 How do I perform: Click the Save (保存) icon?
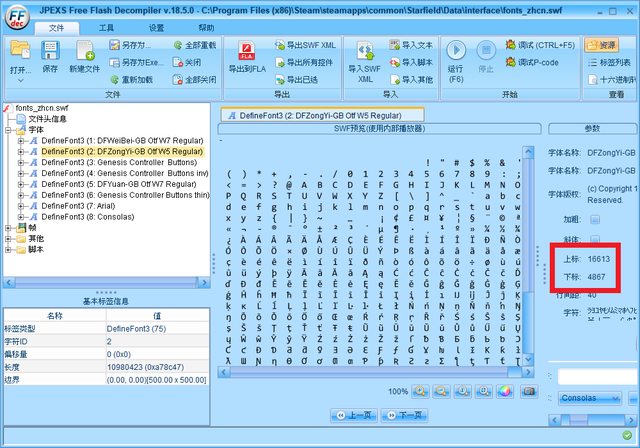49,54
